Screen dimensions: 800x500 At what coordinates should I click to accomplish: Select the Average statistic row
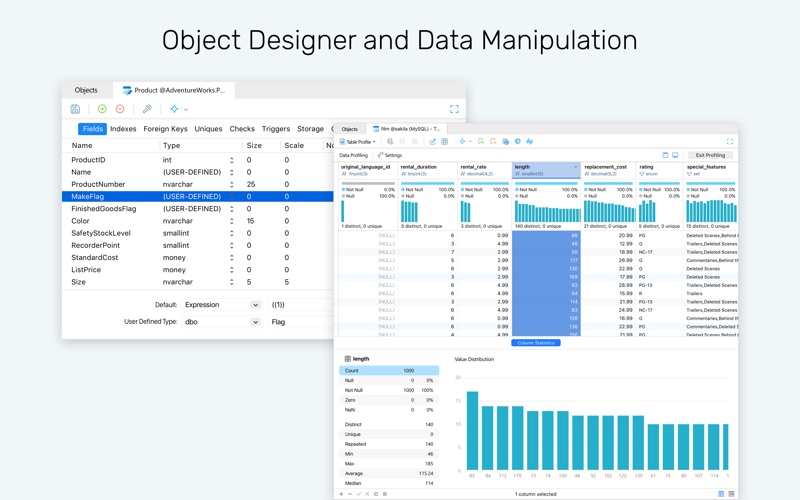click(x=389, y=473)
